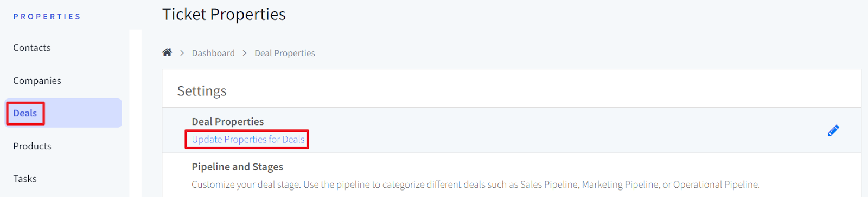Select the Pipeline and Stages heading
868x197 pixels.
click(x=238, y=167)
